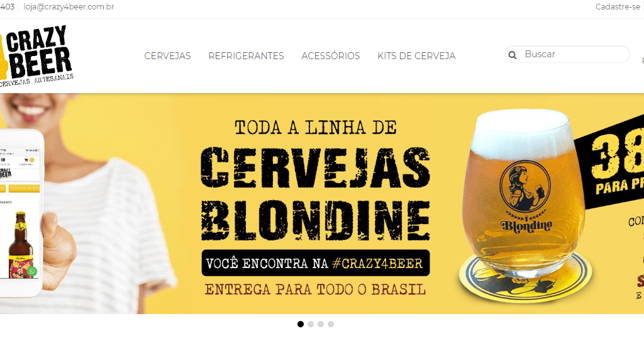Open the REFRIGERANTES menu
Screen dimensions: 644x338
click(246, 56)
